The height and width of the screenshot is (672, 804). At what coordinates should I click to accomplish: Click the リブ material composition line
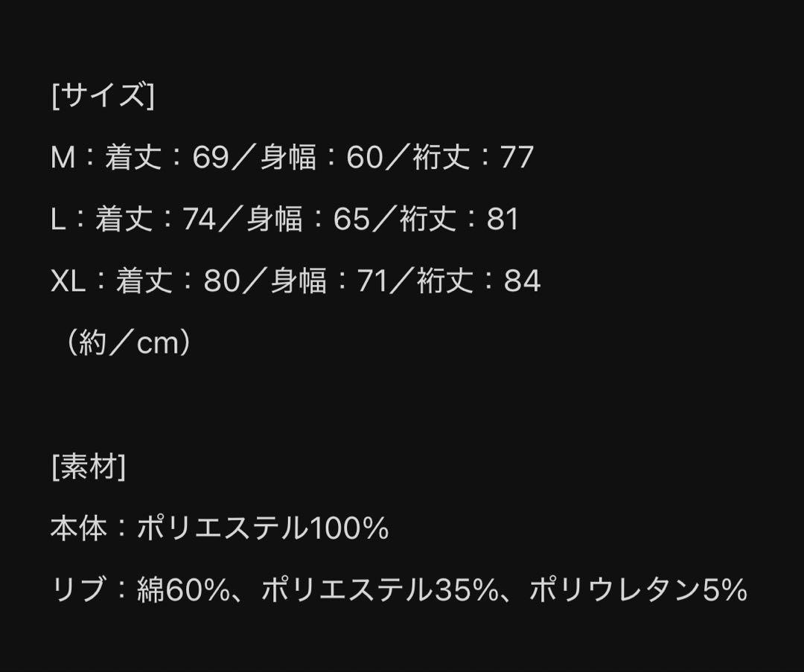398,590
